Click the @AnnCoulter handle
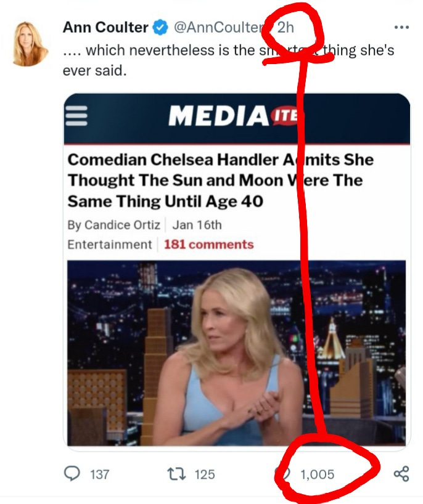The width and height of the screenshot is (423, 504). click(x=219, y=27)
